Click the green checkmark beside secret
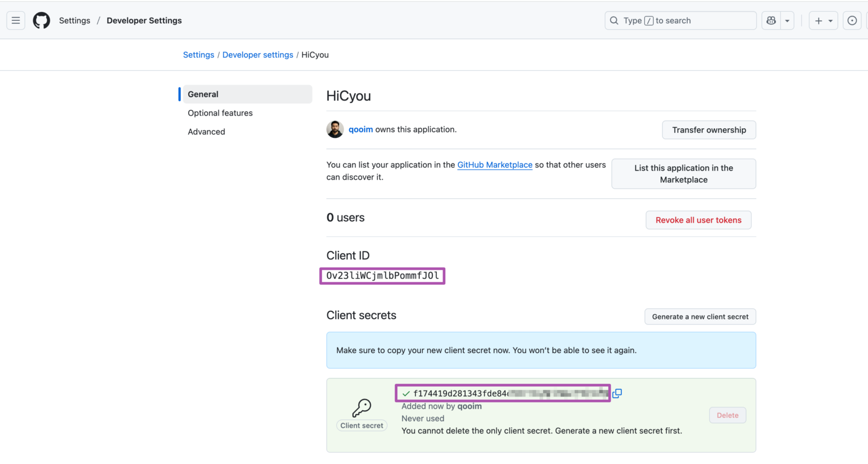This screenshot has height=464, width=868. [406, 393]
